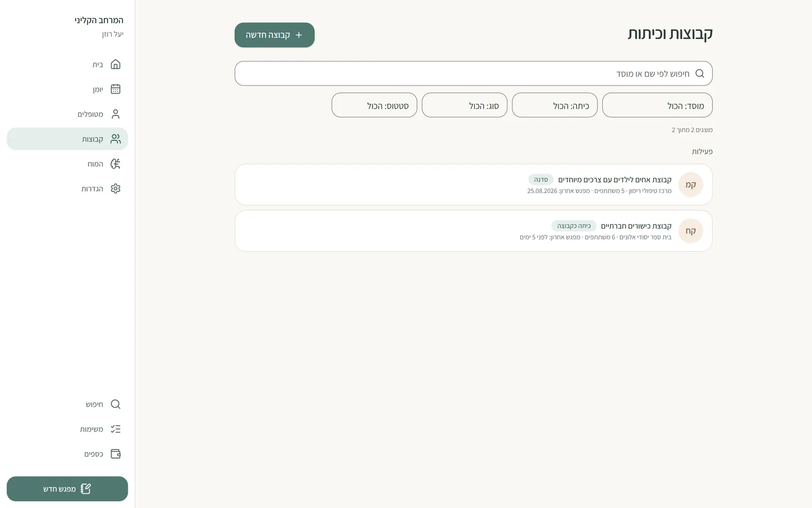Start a new session via מפגש חדש
The height and width of the screenshot is (508, 812).
pos(67,489)
